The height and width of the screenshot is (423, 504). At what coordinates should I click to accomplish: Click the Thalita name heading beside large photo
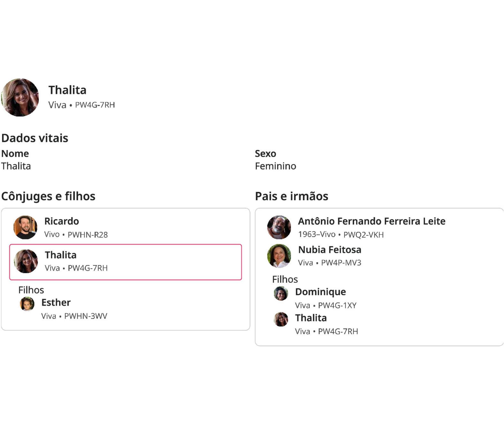point(67,90)
